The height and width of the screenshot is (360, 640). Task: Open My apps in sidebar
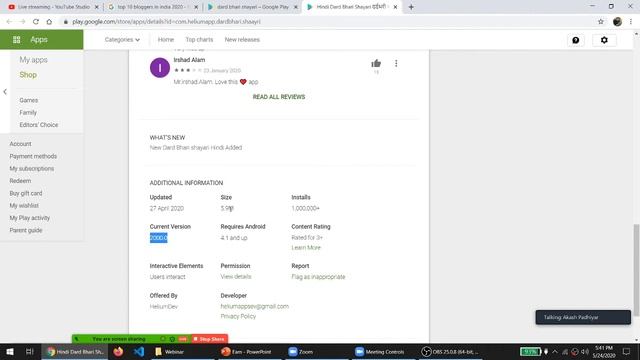tap(33, 60)
